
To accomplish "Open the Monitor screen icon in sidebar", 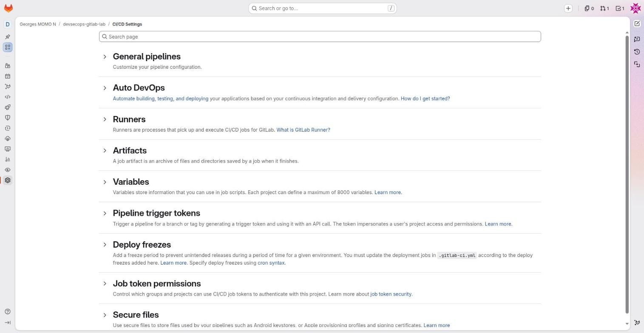I will pyautogui.click(x=8, y=149).
